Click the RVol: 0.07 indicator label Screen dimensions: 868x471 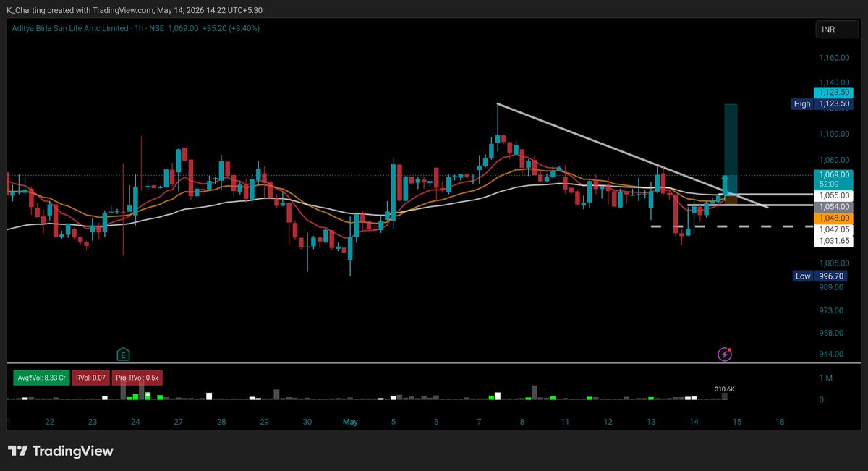[90, 378]
